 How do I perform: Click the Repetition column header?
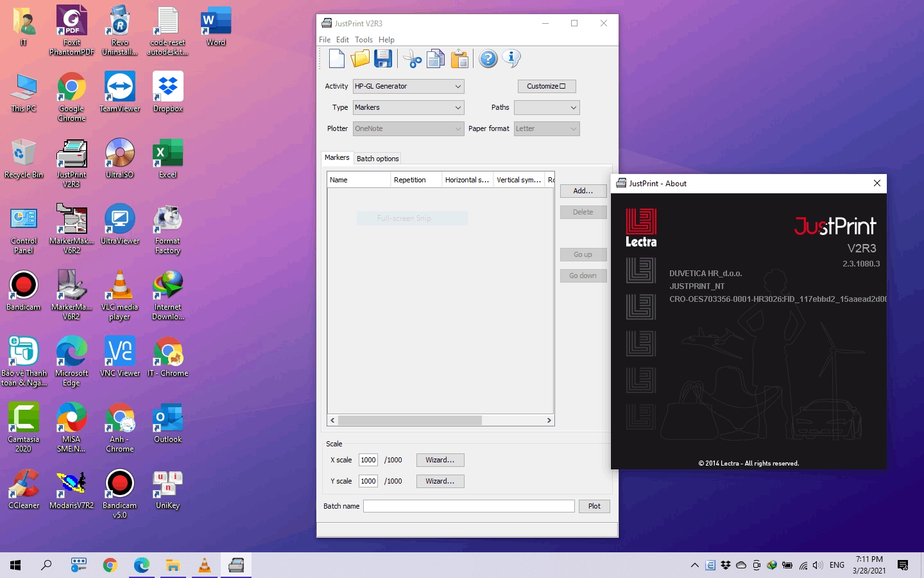(417, 180)
